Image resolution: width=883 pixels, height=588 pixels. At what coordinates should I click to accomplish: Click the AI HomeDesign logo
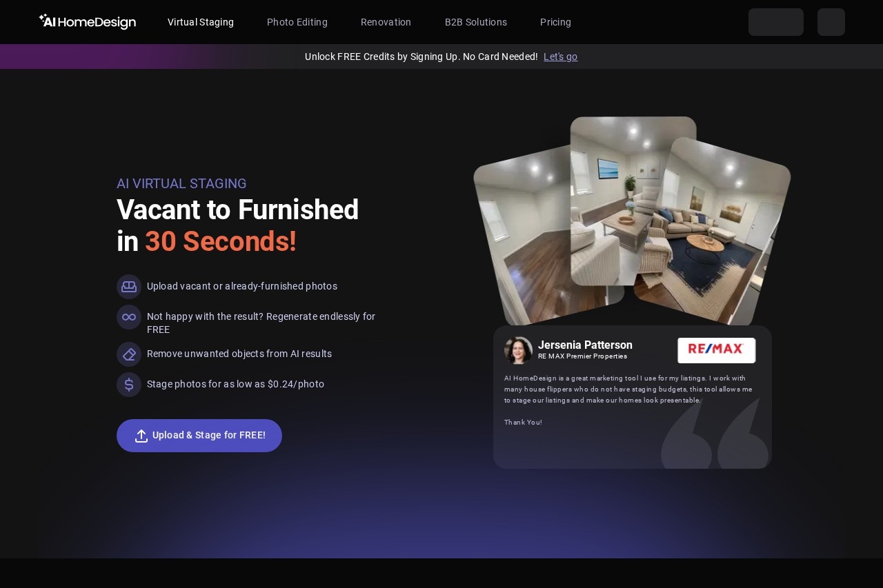[88, 22]
